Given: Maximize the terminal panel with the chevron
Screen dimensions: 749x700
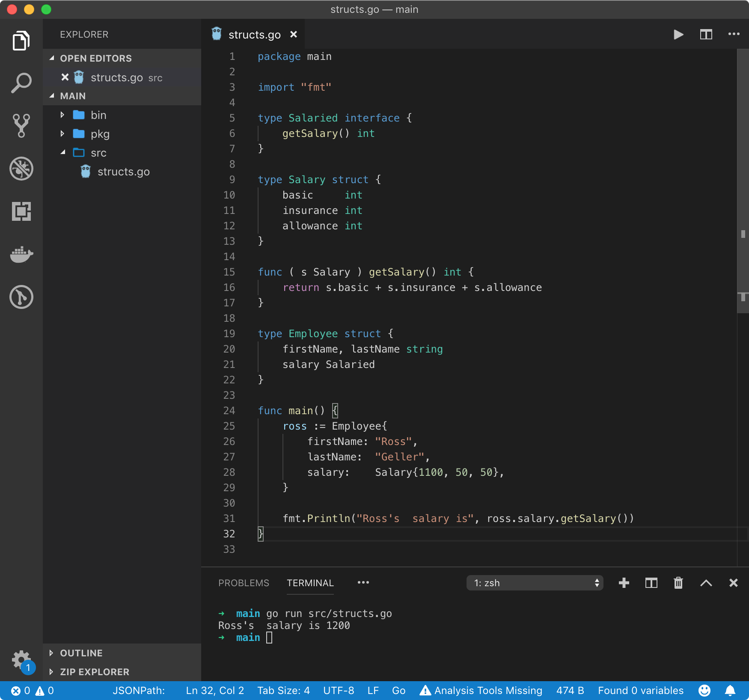Looking at the screenshot, I should click(706, 583).
